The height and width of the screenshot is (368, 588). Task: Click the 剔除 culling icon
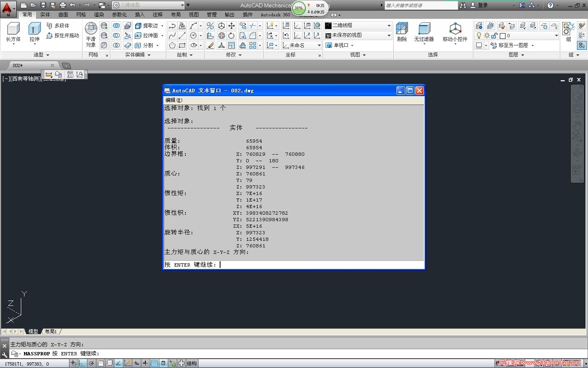[402, 32]
